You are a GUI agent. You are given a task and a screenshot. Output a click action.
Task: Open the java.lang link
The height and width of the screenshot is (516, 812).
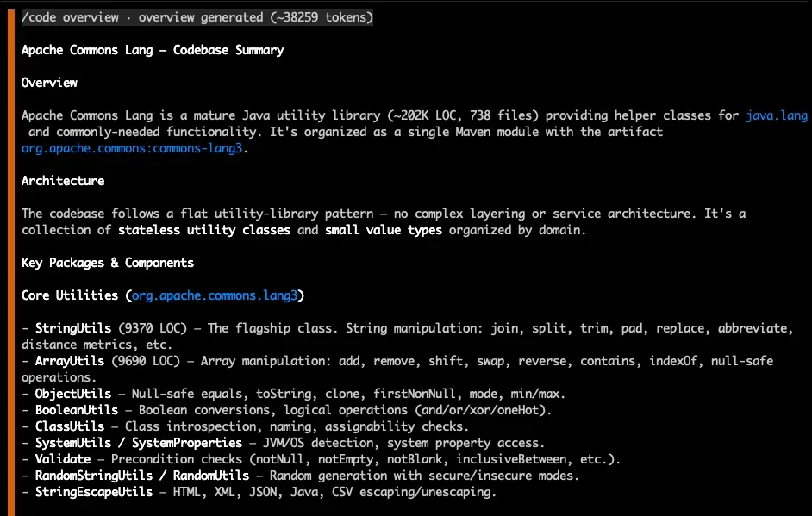pyautogui.click(x=777, y=115)
